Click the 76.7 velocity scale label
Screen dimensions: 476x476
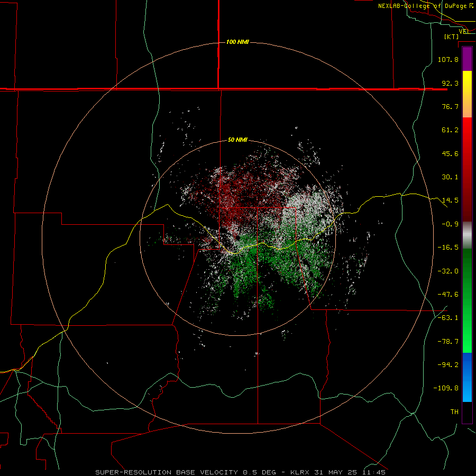click(x=450, y=106)
